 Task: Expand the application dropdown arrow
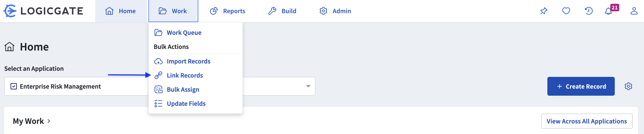[x=308, y=86]
